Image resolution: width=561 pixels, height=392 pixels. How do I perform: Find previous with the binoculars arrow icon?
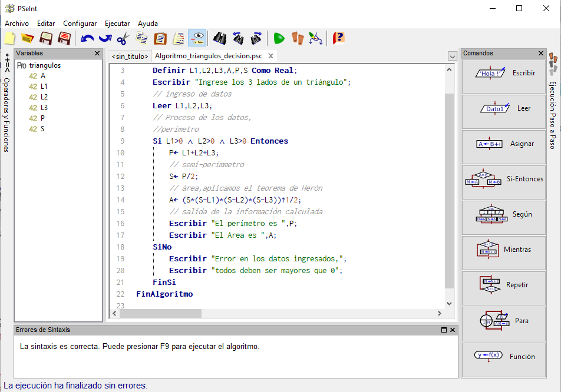[x=238, y=38]
